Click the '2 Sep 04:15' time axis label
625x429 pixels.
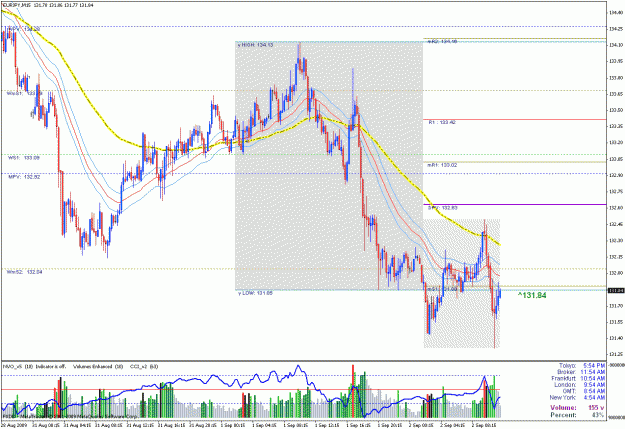[452, 425]
